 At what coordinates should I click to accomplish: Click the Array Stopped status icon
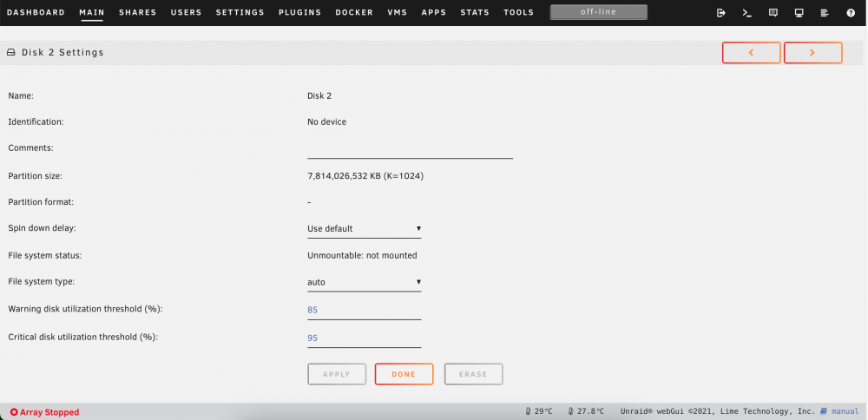pos(14,412)
